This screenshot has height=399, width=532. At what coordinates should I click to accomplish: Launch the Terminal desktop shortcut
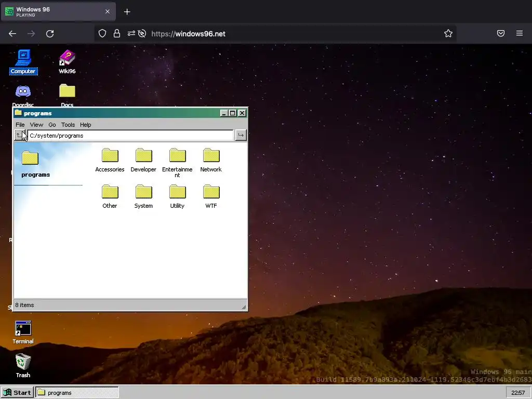(23, 332)
